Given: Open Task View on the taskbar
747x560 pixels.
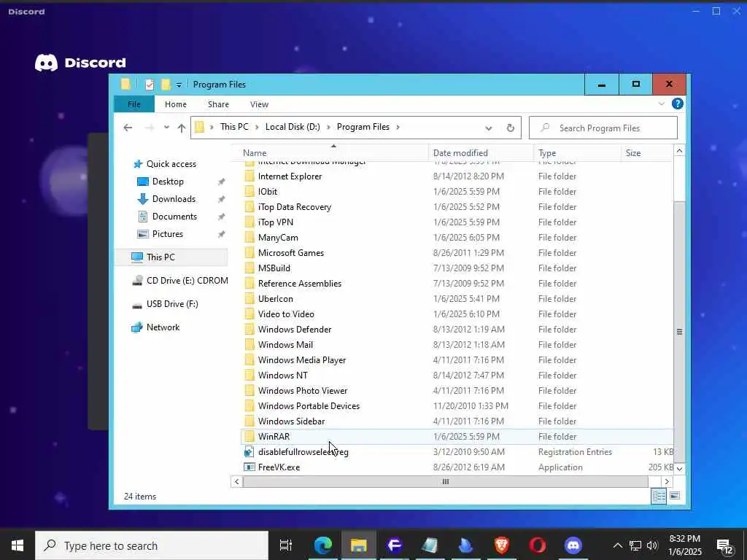Looking at the screenshot, I should coord(286,545).
